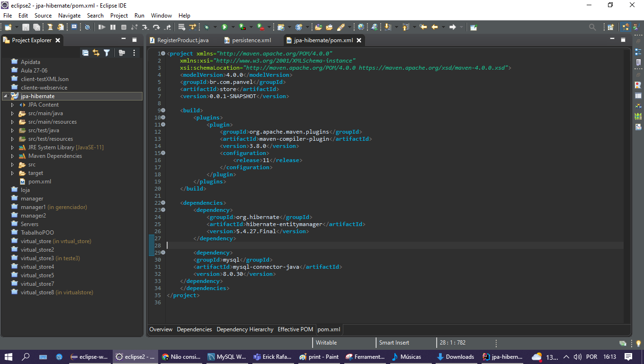Open the Effective POM tab
This screenshot has height=364, width=644.
tap(295, 329)
